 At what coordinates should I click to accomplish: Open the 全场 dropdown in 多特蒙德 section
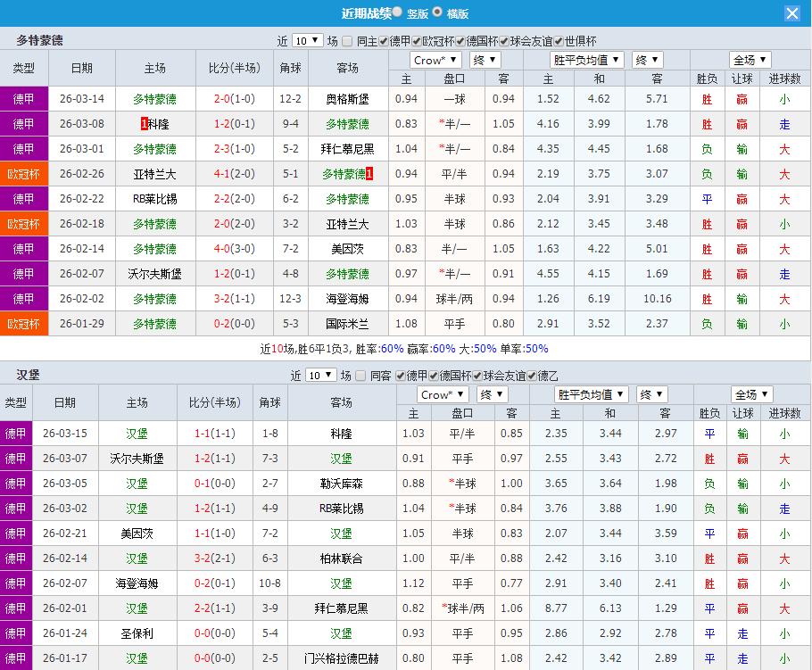[x=750, y=60]
